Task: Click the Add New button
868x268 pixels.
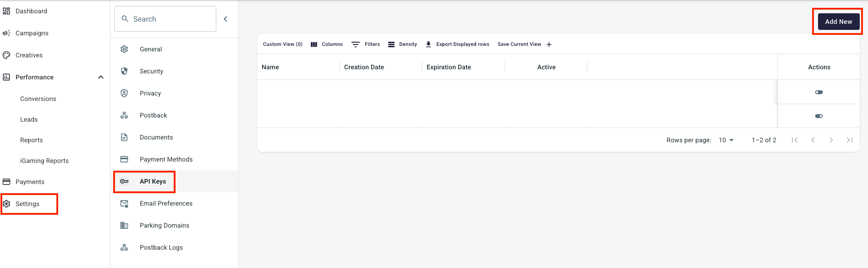Action: pos(839,22)
